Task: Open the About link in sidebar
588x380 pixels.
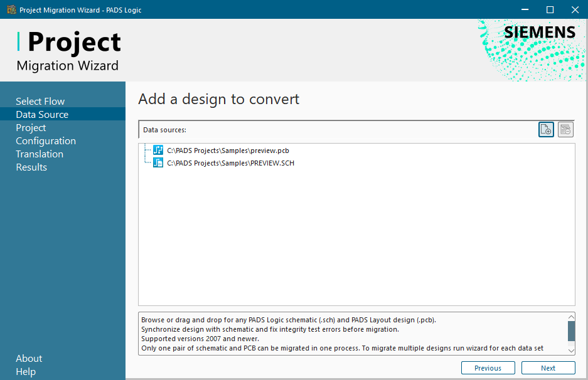Action: pyautogui.click(x=29, y=359)
